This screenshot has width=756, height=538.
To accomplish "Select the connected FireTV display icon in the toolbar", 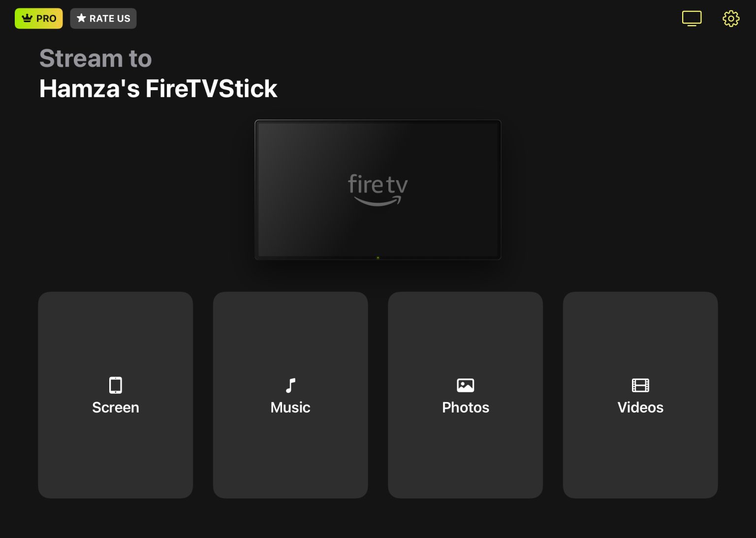I will point(692,18).
